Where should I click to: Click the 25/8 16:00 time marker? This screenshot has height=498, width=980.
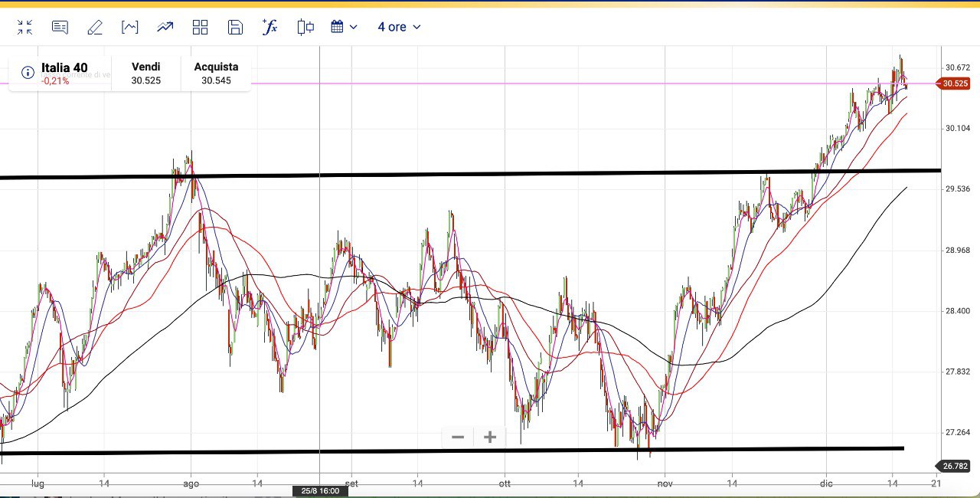click(x=320, y=491)
